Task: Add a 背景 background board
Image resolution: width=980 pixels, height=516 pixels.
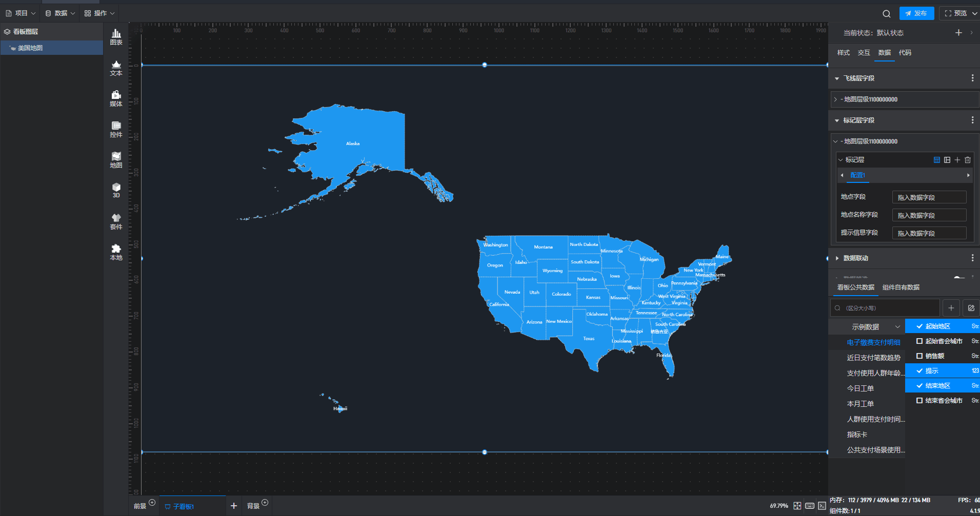Action: point(265,502)
